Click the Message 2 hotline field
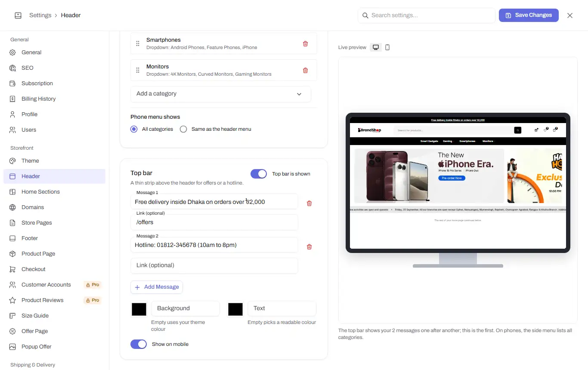The image size is (588, 370). 214,245
